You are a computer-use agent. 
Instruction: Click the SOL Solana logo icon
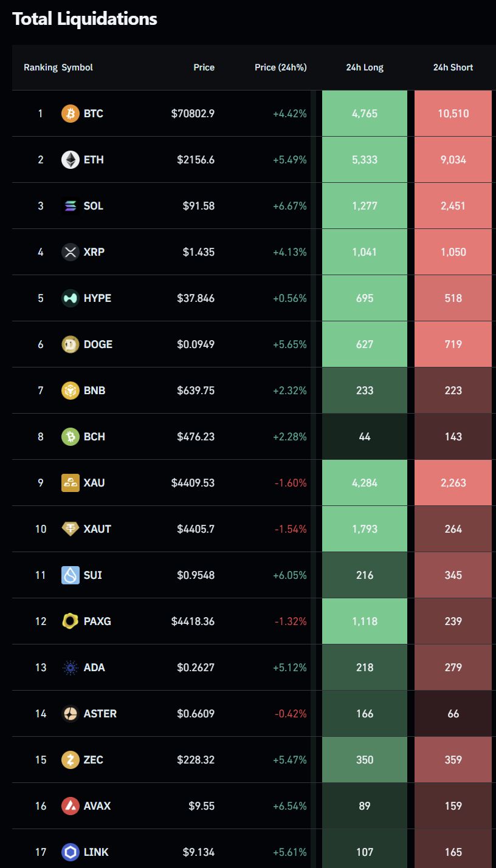coord(71,206)
